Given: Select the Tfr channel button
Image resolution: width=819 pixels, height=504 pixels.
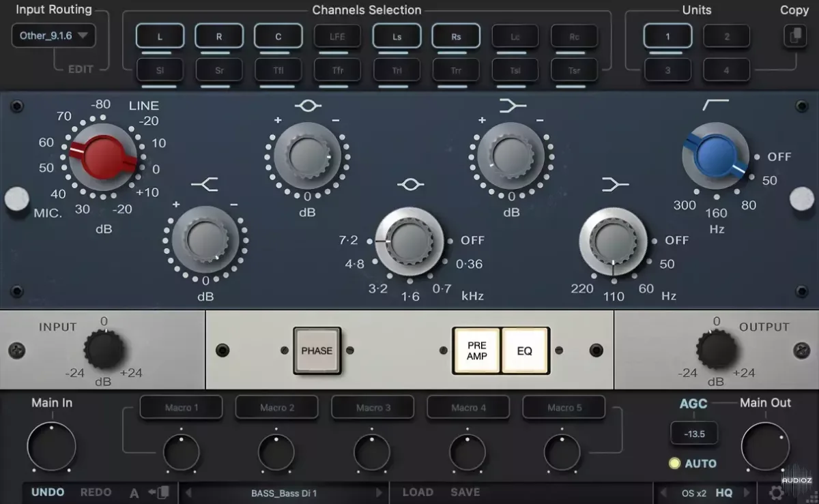Looking at the screenshot, I should coord(337,70).
